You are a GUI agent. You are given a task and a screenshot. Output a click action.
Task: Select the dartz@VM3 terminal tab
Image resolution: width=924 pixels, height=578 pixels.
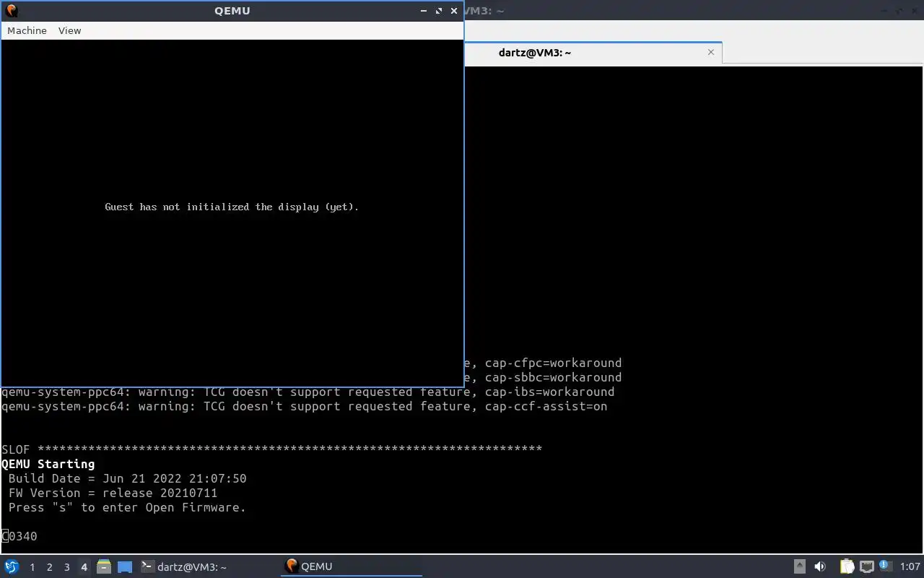pos(592,53)
